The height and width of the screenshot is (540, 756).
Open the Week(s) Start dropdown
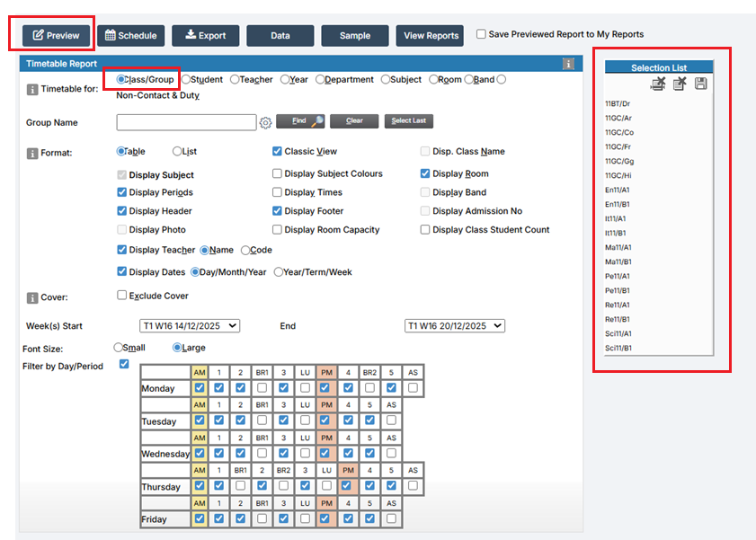[x=190, y=326]
